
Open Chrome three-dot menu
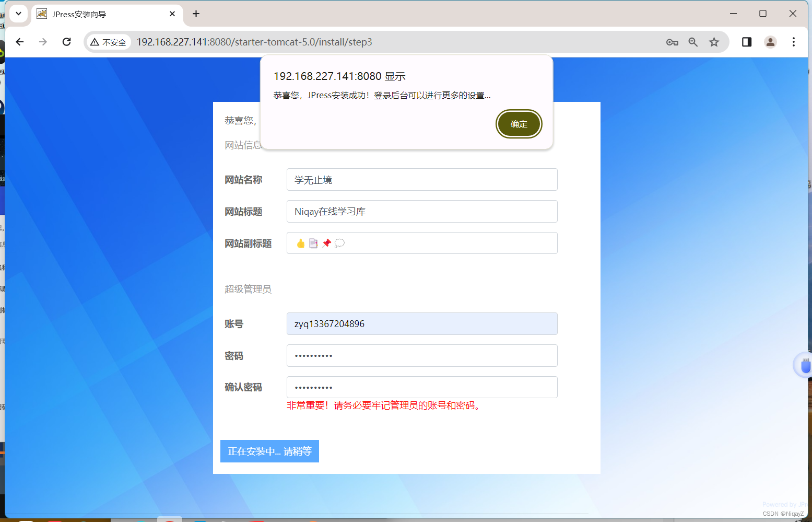tap(793, 42)
